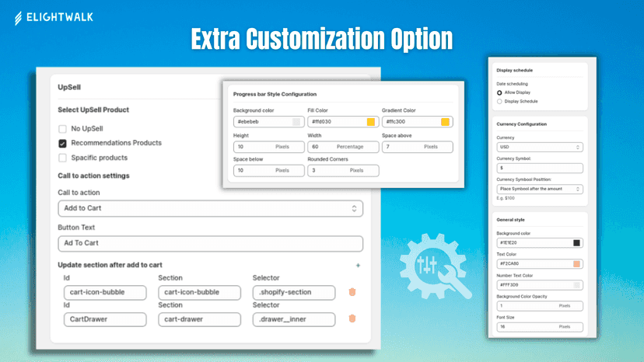Open the Text Color swatch
The image size is (644, 362).
576,264
